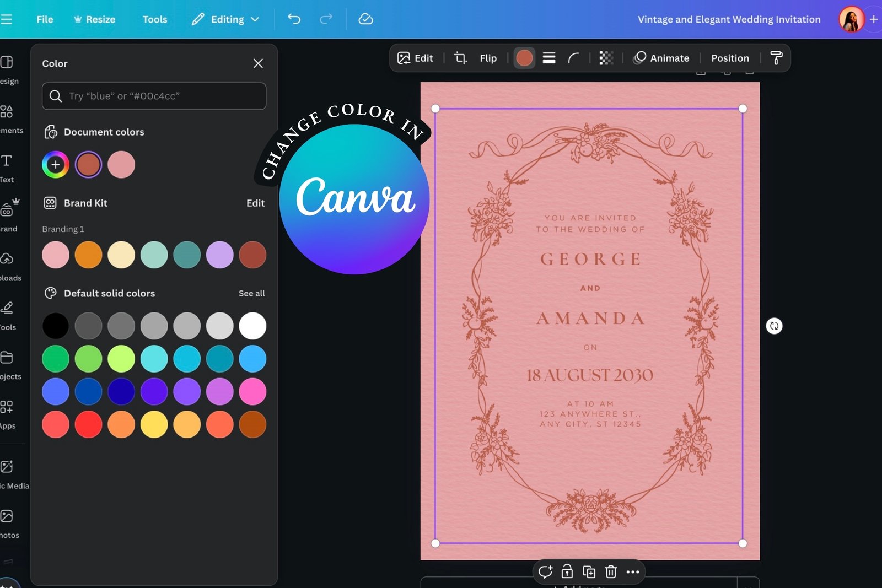Delete element with the trash icon
This screenshot has height=588, width=882.
click(611, 572)
